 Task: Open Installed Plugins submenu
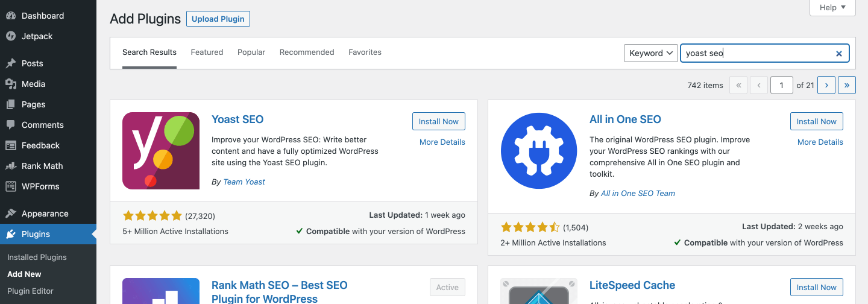point(37,257)
